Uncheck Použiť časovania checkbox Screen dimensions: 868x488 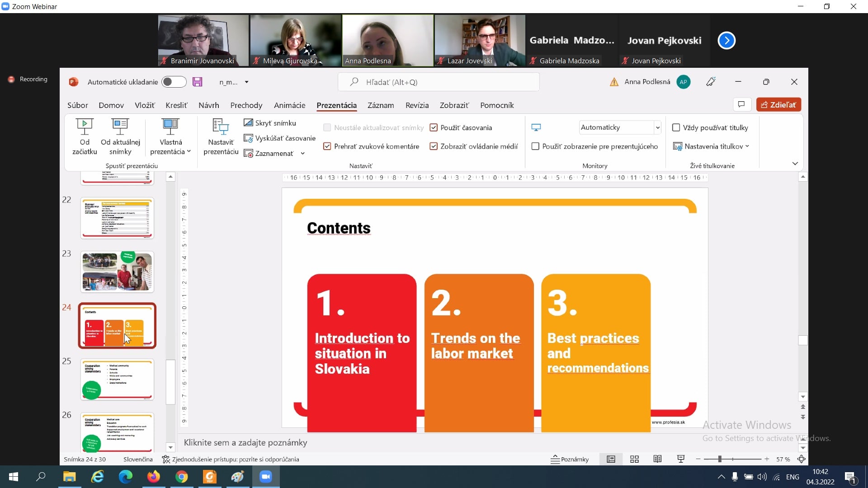(x=434, y=128)
